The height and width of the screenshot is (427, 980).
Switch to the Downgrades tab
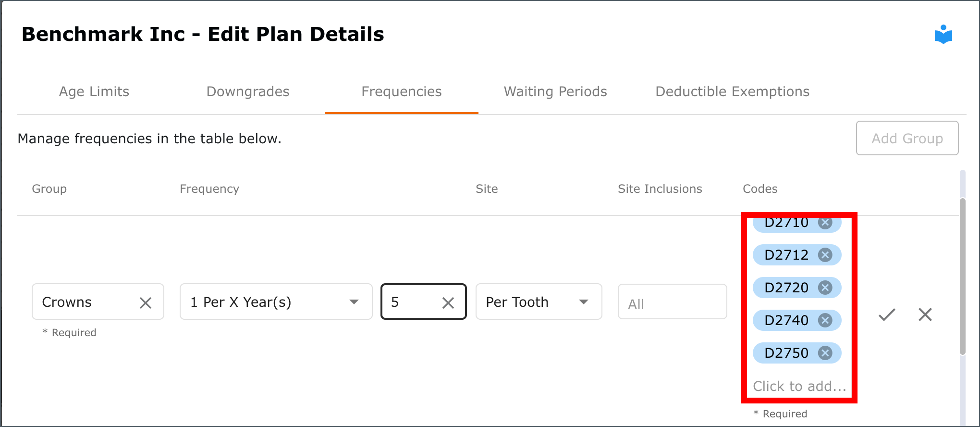point(248,91)
